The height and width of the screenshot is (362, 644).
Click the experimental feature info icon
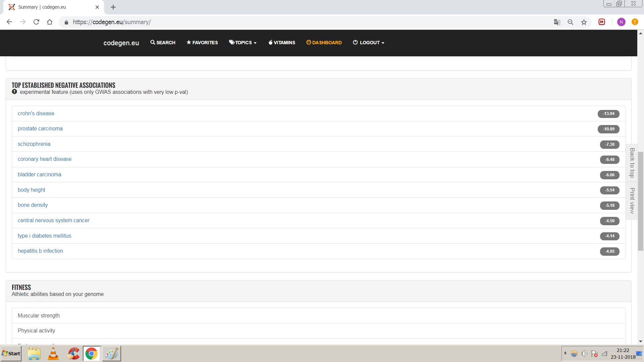click(x=14, y=92)
